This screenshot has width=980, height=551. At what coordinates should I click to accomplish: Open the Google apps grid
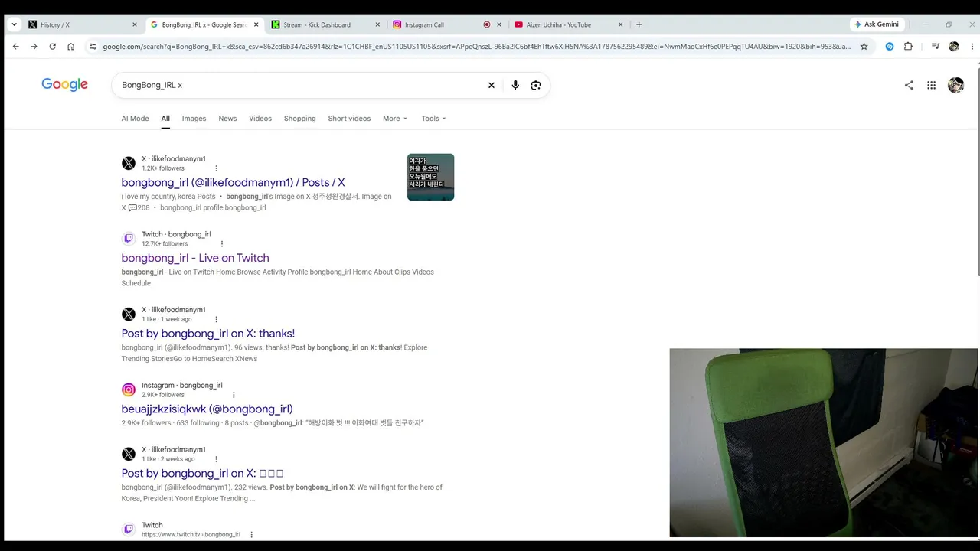(932, 85)
